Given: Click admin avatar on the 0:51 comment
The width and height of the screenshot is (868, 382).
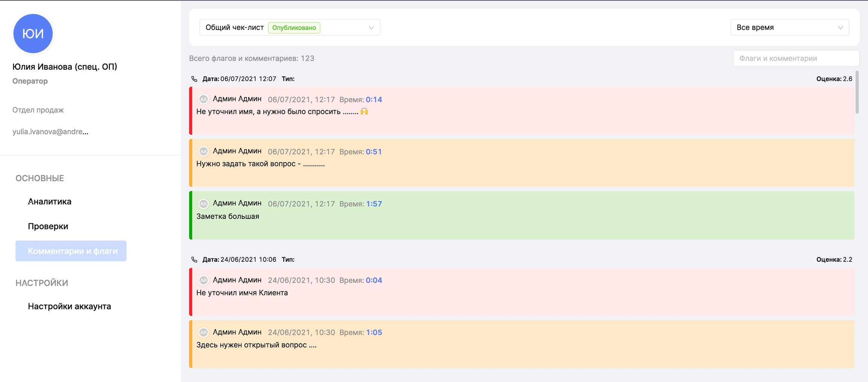Looking at the screenshot, I should click(x=203, y=151).
